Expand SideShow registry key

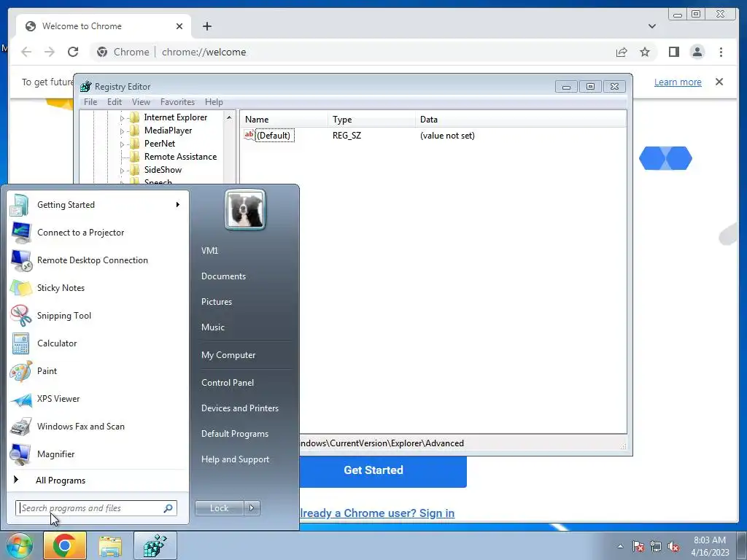point(122,170)
